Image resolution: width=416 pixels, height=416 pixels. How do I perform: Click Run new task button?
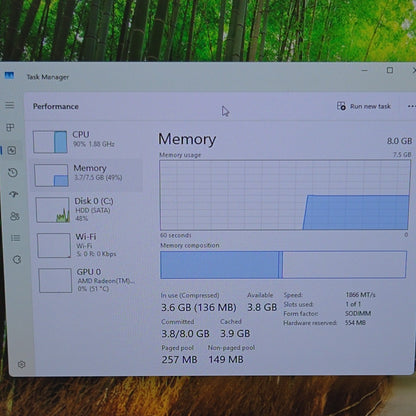(364, 106)
